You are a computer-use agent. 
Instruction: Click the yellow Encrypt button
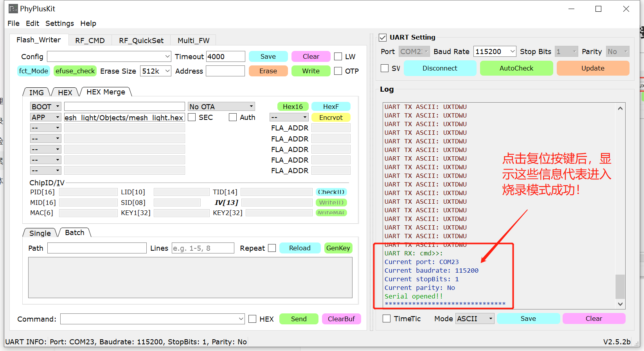pos(331,117)
